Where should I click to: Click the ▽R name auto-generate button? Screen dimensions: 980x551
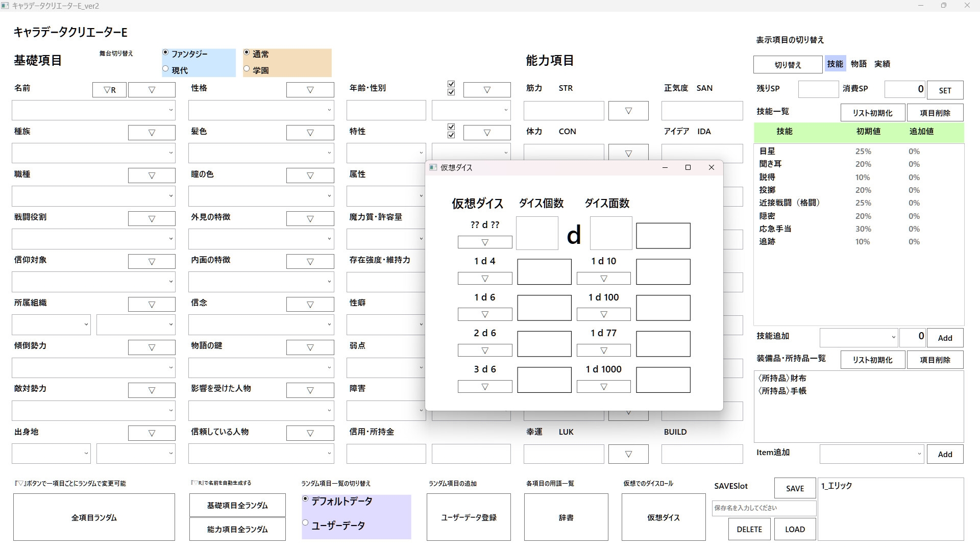click(x=109, y=90)
